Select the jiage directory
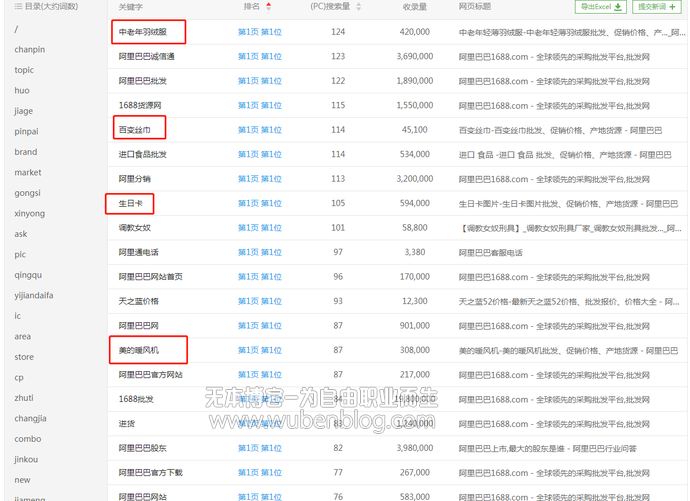The image size is (690, 501). coord(23,111)
